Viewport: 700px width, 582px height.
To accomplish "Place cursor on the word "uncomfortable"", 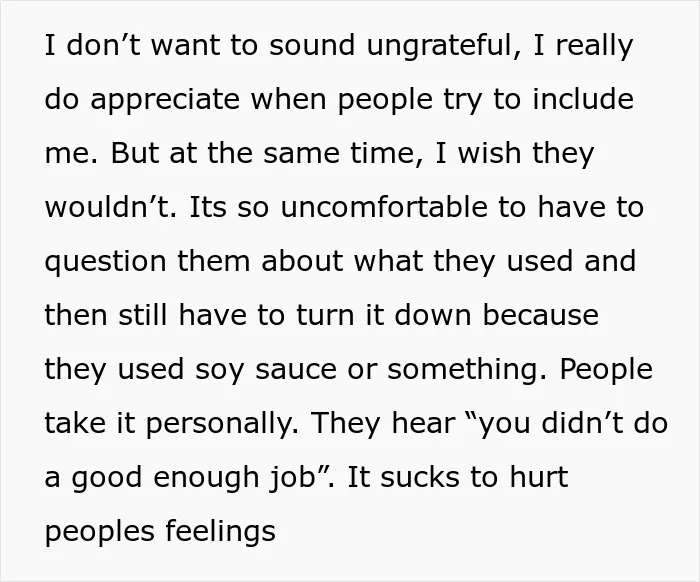I will 384,207.
